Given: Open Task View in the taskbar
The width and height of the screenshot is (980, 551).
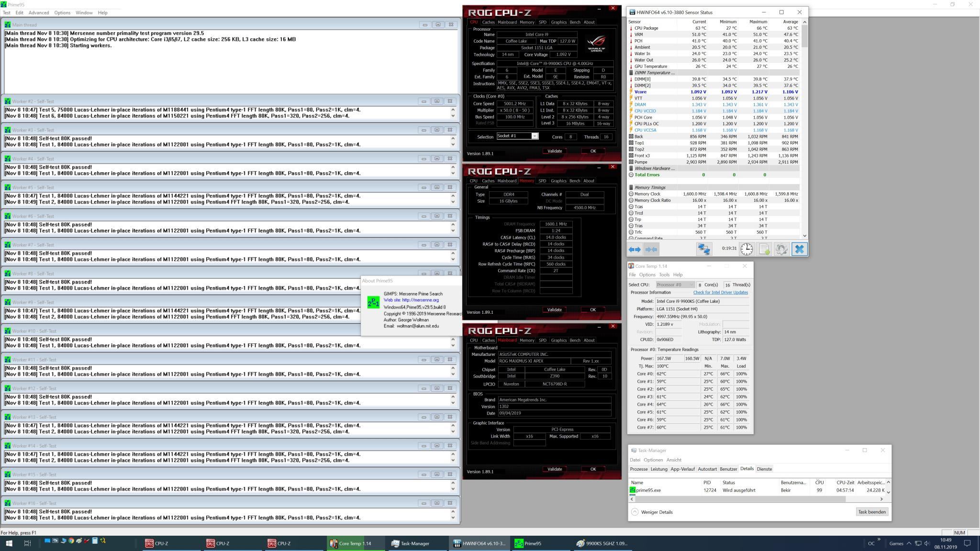Looking at the screenshot, I should 27,543.
